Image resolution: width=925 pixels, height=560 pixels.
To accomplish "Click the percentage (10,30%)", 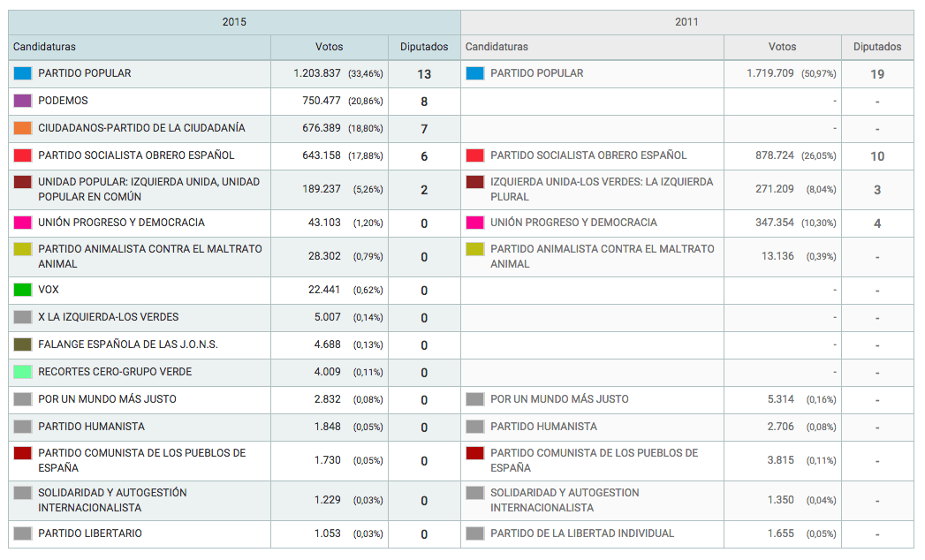I will point(819,223).
